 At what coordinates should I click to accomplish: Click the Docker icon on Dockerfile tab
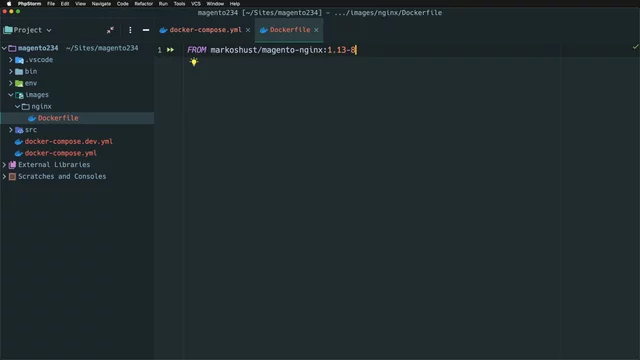tap(264, 30)
